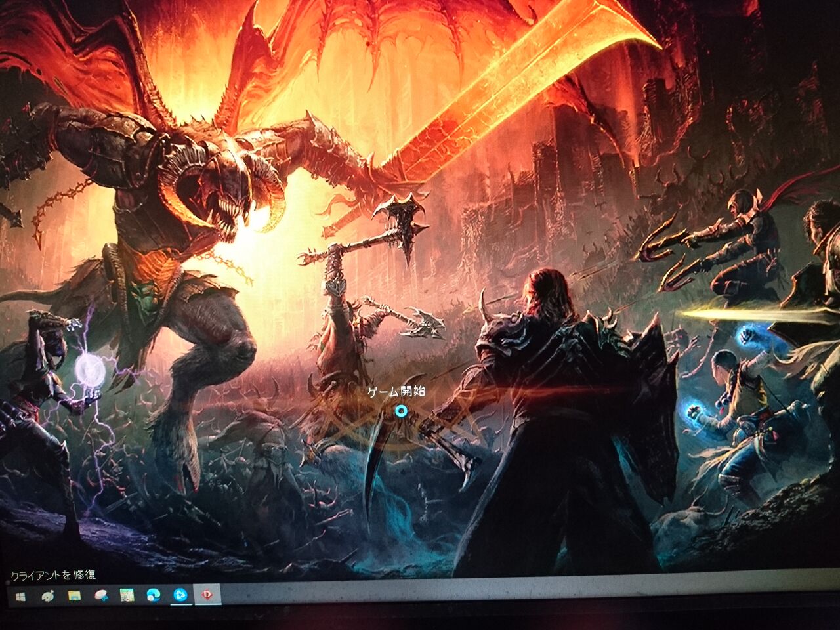Launch Microsoft Edge from the taskbar
840x630 pixels.
[152, 596]
